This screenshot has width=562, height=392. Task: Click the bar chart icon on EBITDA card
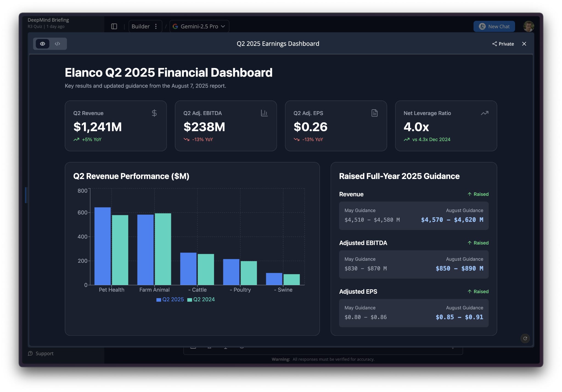[x=264, y=113]
